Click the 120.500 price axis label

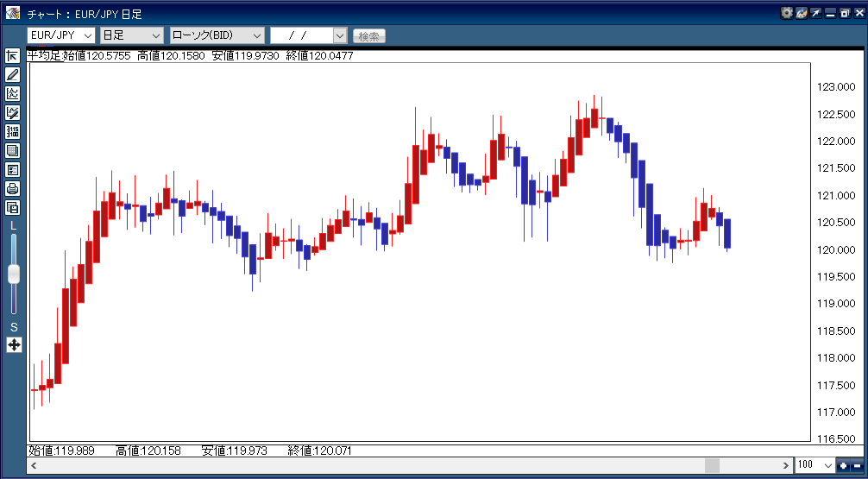[836, 223]
